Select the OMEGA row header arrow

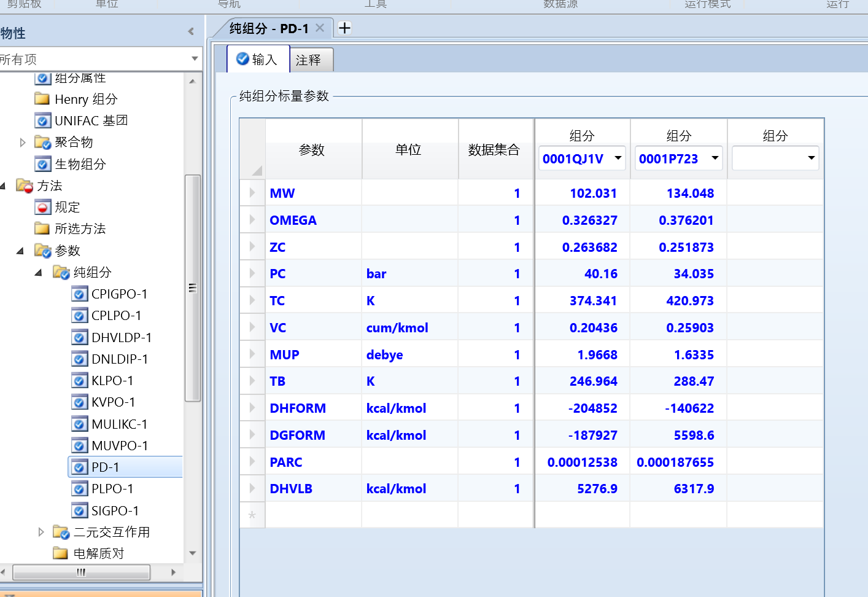click(x=252, y=220)
